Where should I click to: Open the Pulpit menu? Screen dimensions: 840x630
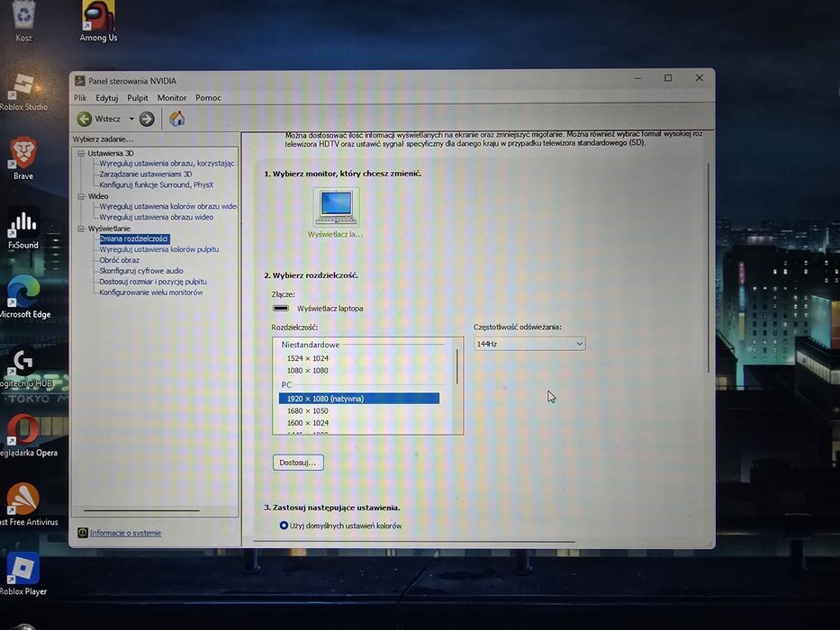138,98
